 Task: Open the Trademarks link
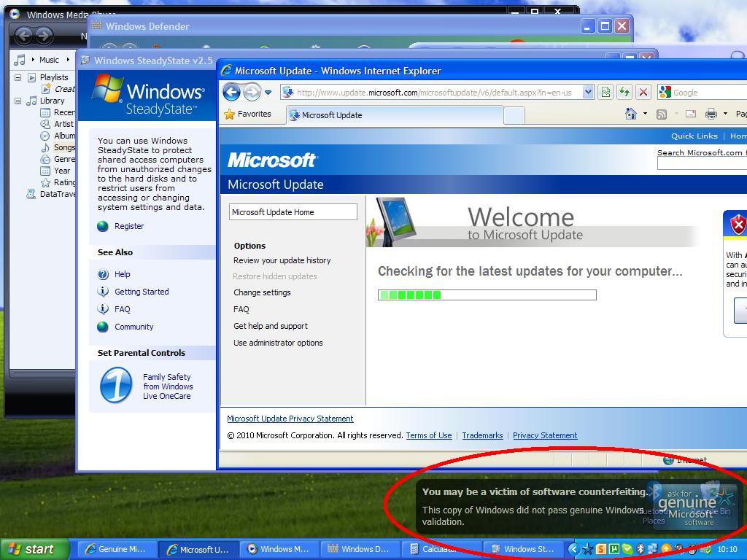pyautogui.click(x=482, y=435)
